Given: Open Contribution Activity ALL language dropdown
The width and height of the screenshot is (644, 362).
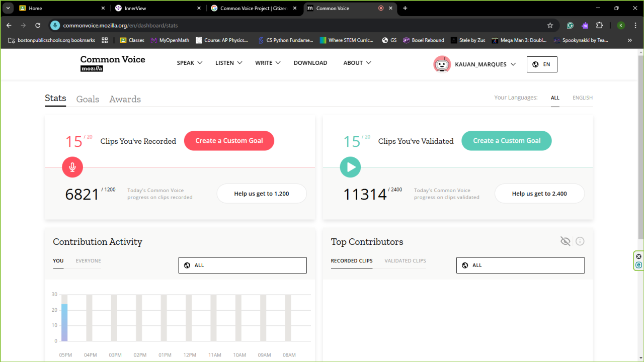Looking at the screenshot, I should (x=243, y=265).
